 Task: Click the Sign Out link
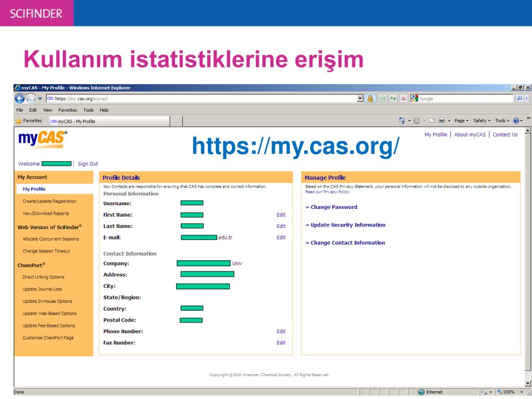(88, 164)
